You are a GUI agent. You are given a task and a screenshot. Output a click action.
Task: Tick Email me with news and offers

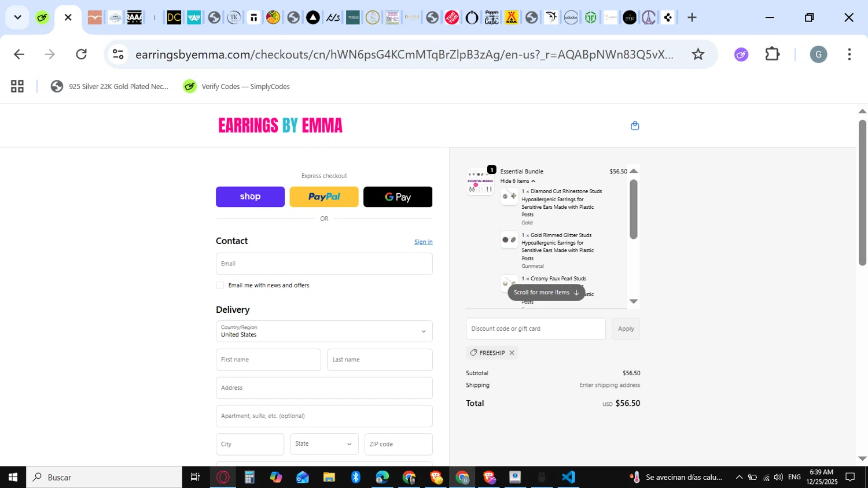pyautogui.click(x=220, y=285)
